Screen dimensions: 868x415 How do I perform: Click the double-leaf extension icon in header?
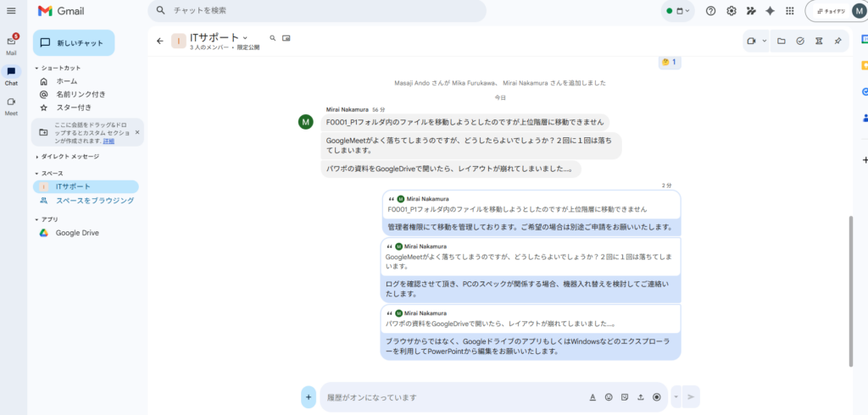click(751, 10)
